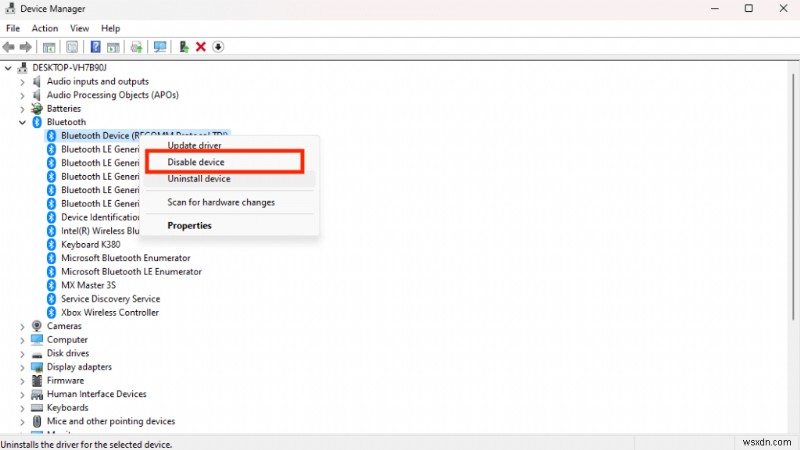Expand the Audio inputs and outputs category
Viewport: 800px width, 450px height.
pos(22,82)
